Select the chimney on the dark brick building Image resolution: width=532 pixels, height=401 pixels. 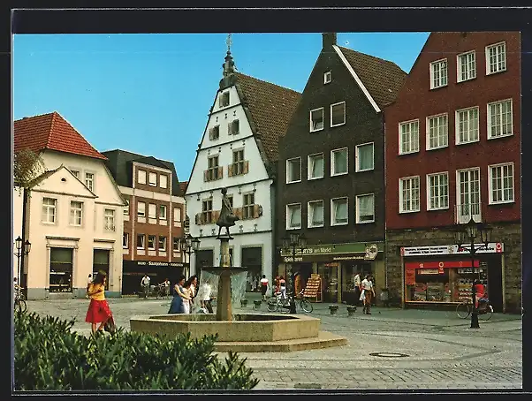(x=329, y=41)
